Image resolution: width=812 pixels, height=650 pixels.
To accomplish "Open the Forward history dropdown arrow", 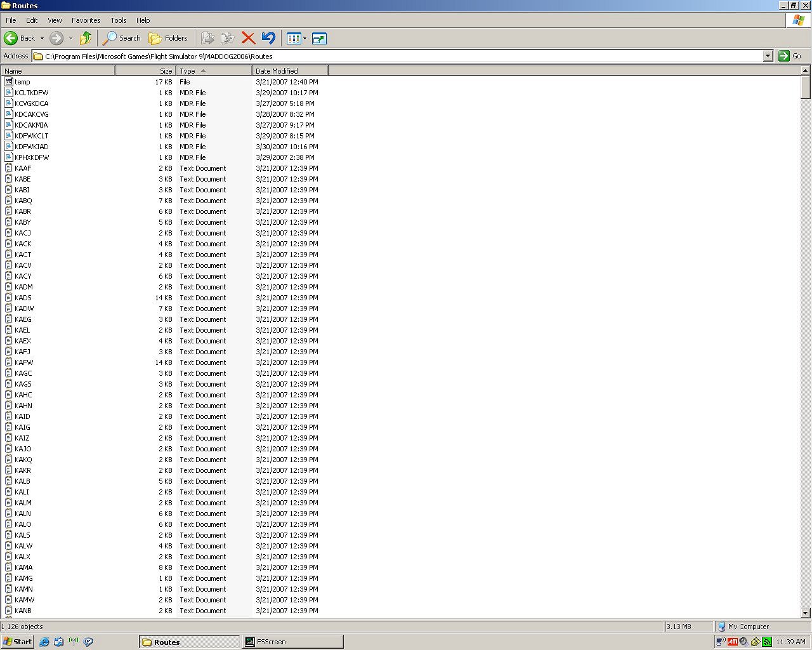I will (x=70, y=38).
